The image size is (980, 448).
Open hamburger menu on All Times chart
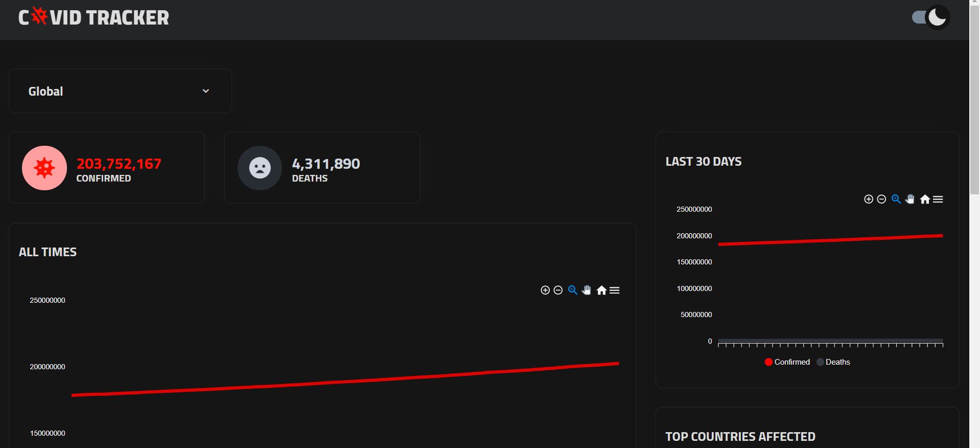click(x=615, y=290)
